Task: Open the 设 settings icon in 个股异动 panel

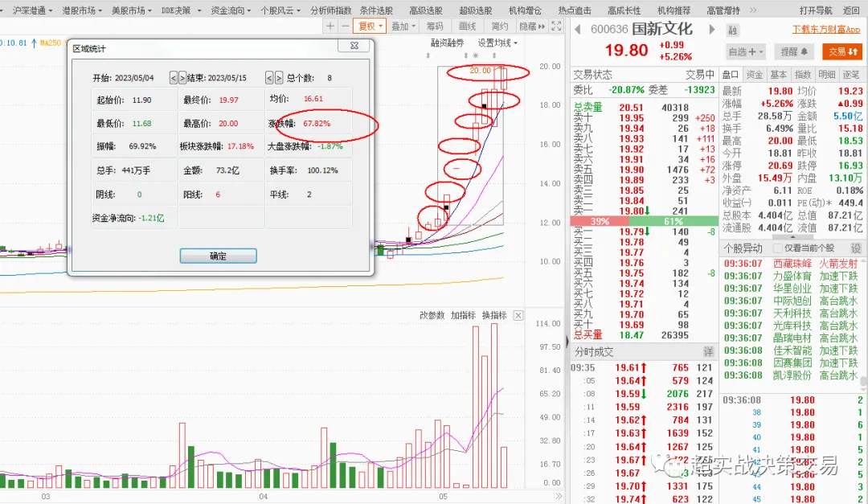Action: [x=858, y=248]
